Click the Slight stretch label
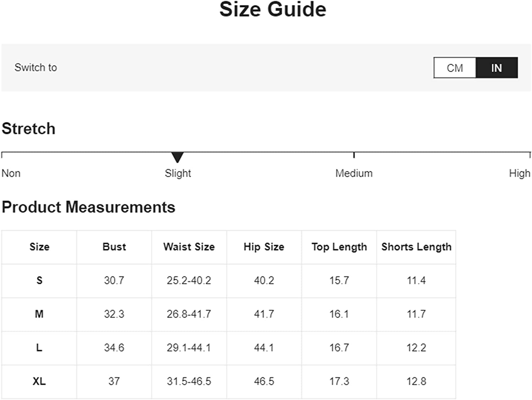 pos(178,173)
